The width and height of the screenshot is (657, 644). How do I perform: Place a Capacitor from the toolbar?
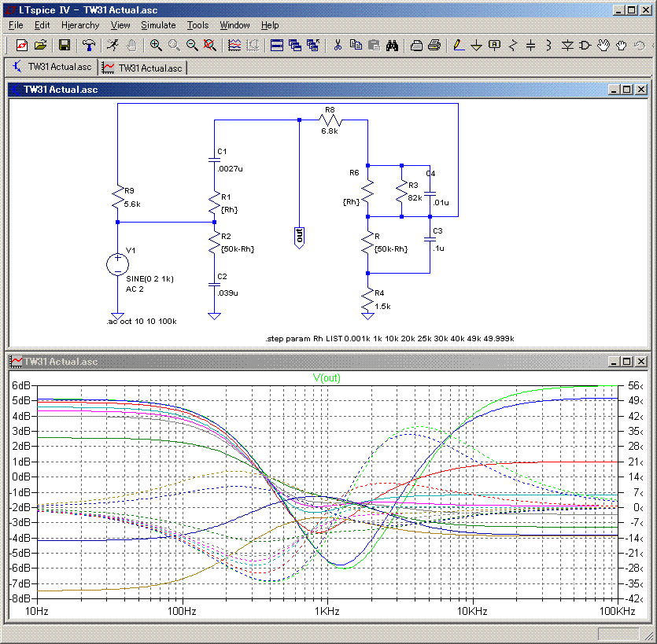pos(531,45)
